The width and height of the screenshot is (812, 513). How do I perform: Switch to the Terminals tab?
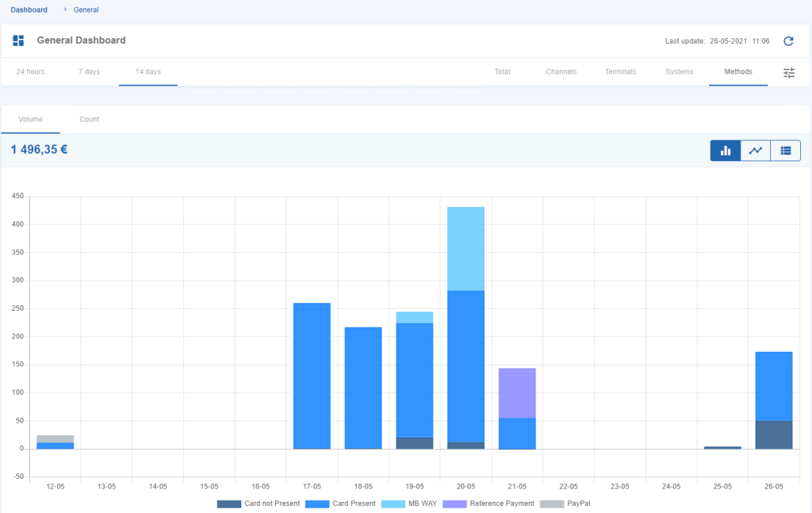click(x=620, y=71)
